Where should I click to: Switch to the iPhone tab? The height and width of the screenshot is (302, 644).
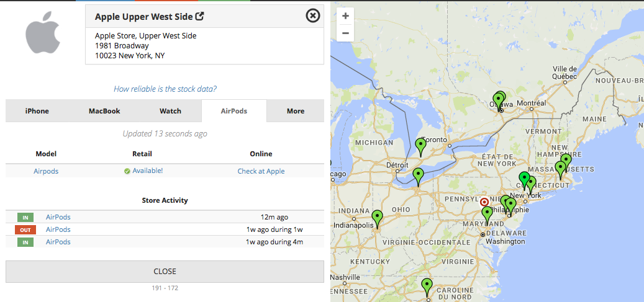37,111
